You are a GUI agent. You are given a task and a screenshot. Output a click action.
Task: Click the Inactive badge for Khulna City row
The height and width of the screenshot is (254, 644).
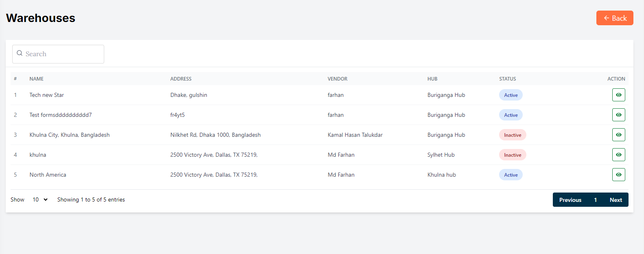[512, 135]
